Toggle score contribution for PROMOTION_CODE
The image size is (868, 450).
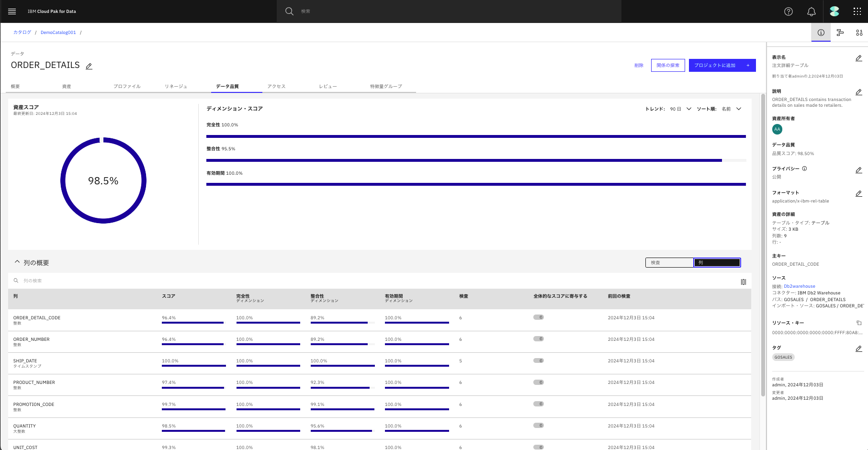[539, 404]
